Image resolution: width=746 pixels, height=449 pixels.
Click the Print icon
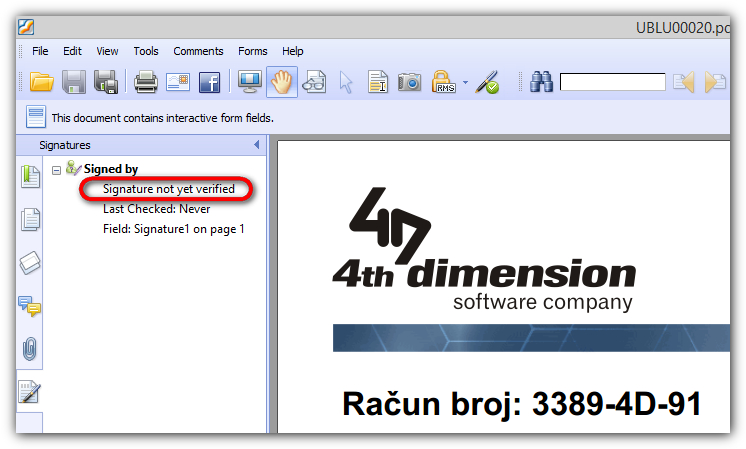(146, 82)
